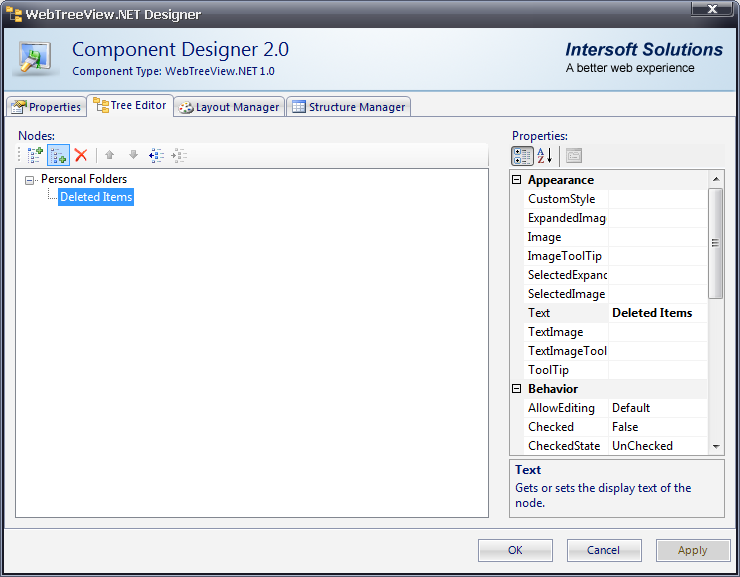Indent node with right-arrow tree icon

tap(179, 155)
